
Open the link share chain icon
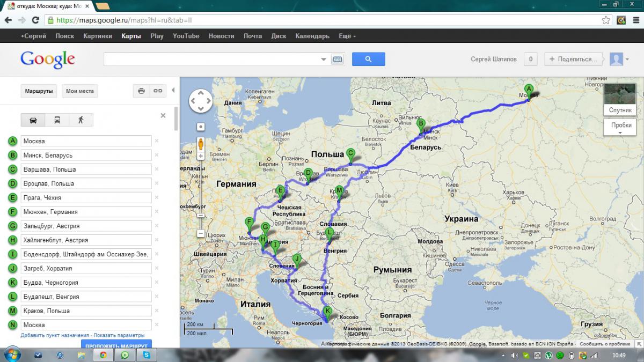[x=157, y=91]
